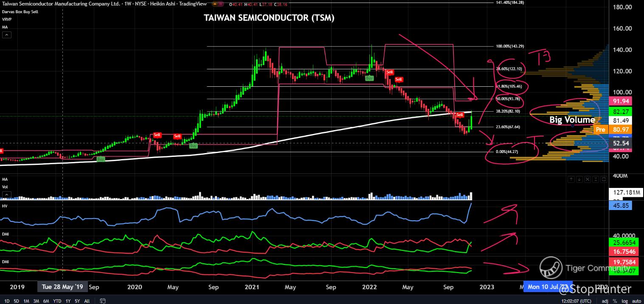
Task: Click the 45.85 HV value label
Action: pyautogui.click(x=621, y=205)
